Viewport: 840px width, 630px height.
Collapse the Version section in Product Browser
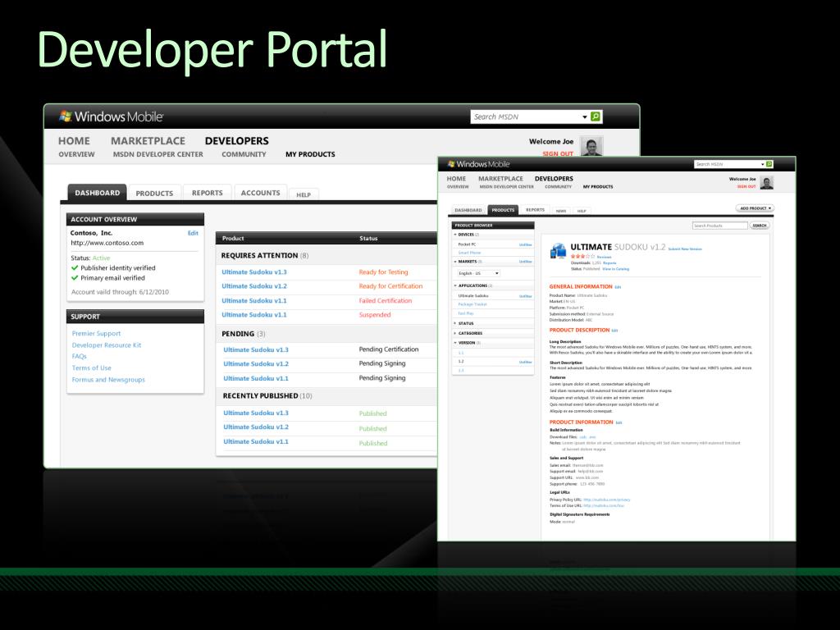click(455, 342)
